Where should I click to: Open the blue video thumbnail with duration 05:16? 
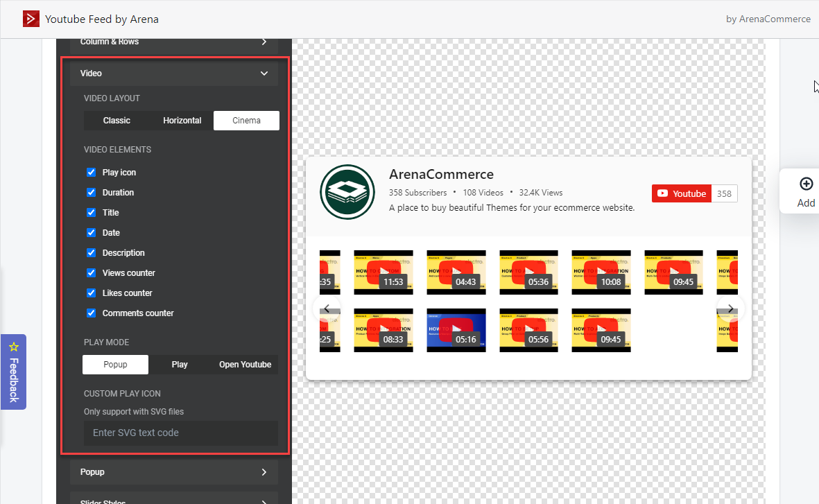point(456,330)
